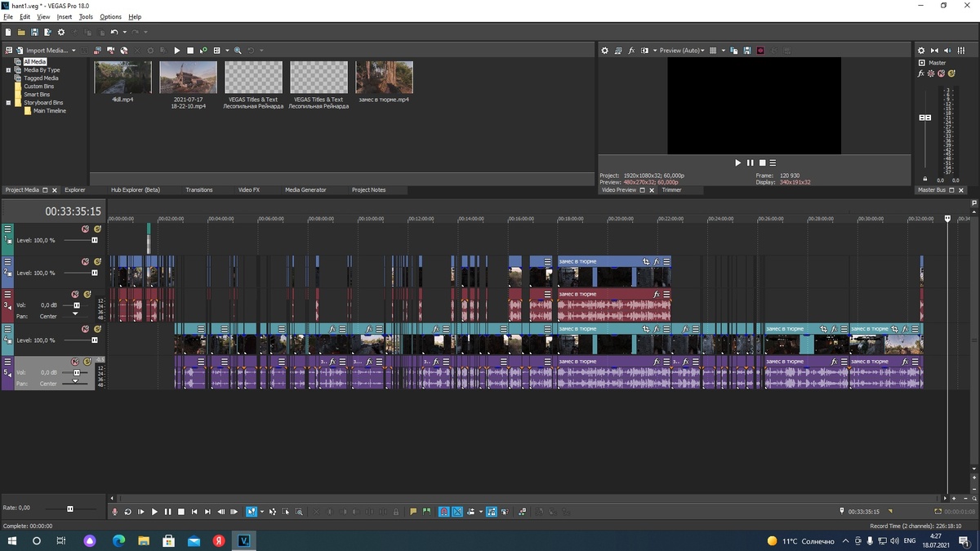Open the Import Media dropdown arrow

[73, 51]
